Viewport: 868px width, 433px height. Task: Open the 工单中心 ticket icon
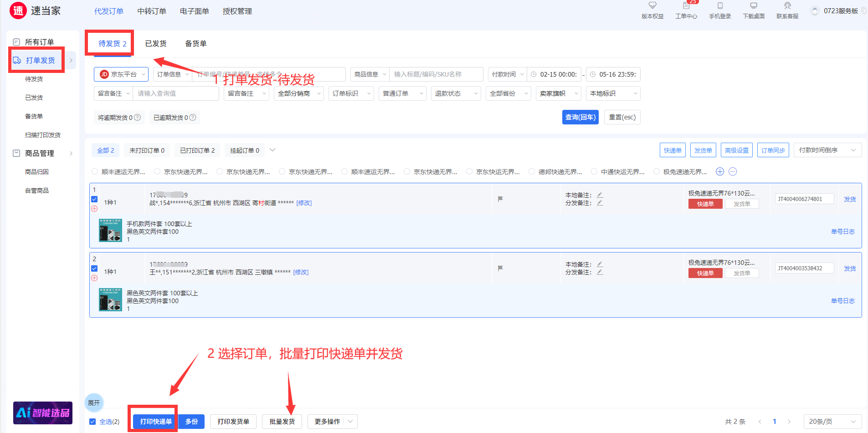[x=686, y=6]
